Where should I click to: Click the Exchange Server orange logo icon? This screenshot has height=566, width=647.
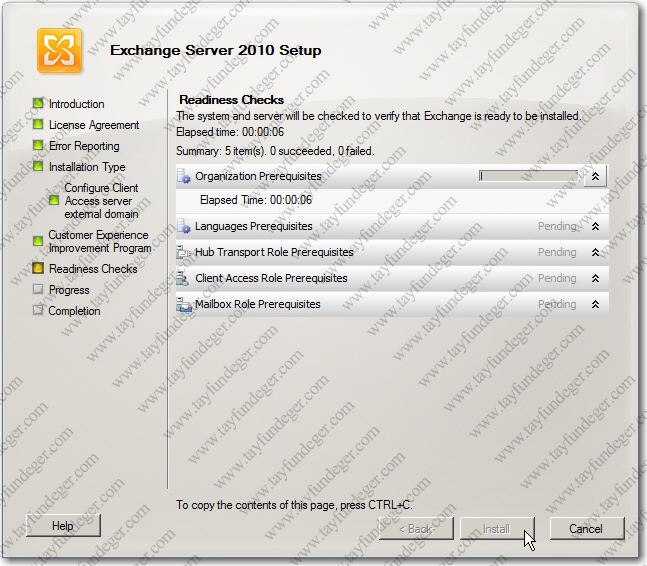click(59, 50)
